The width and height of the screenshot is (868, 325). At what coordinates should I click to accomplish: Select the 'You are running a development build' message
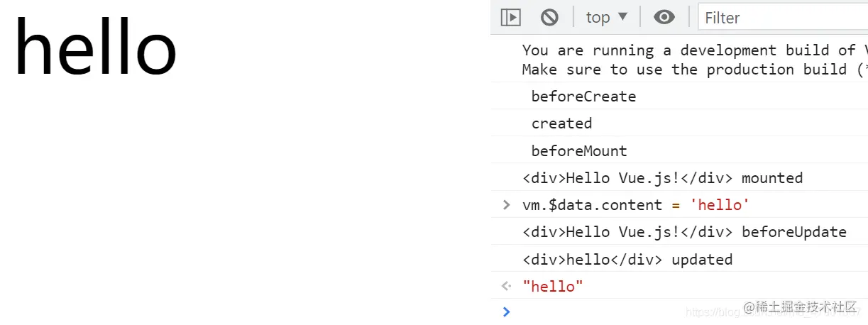tap(695, 50)
